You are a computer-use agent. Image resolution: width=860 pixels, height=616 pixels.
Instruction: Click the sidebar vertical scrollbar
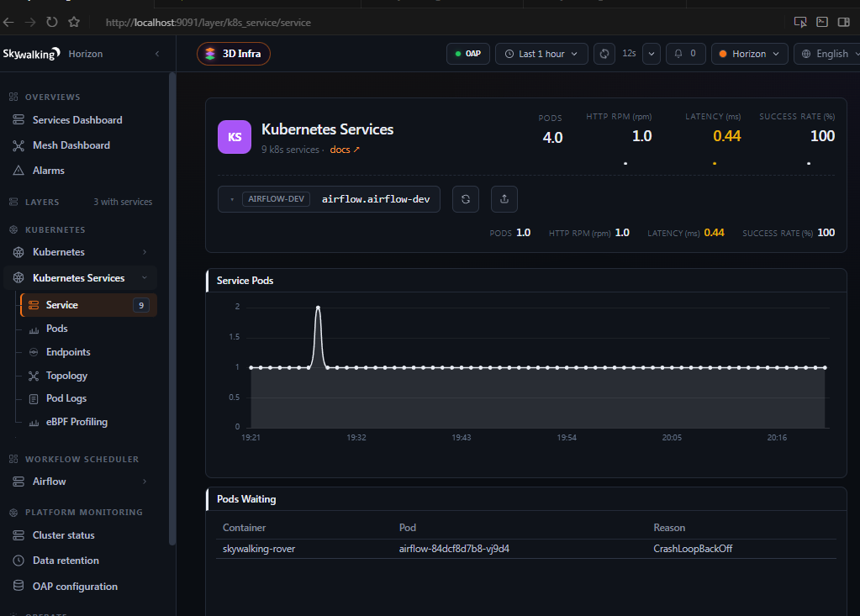[172, 309]
